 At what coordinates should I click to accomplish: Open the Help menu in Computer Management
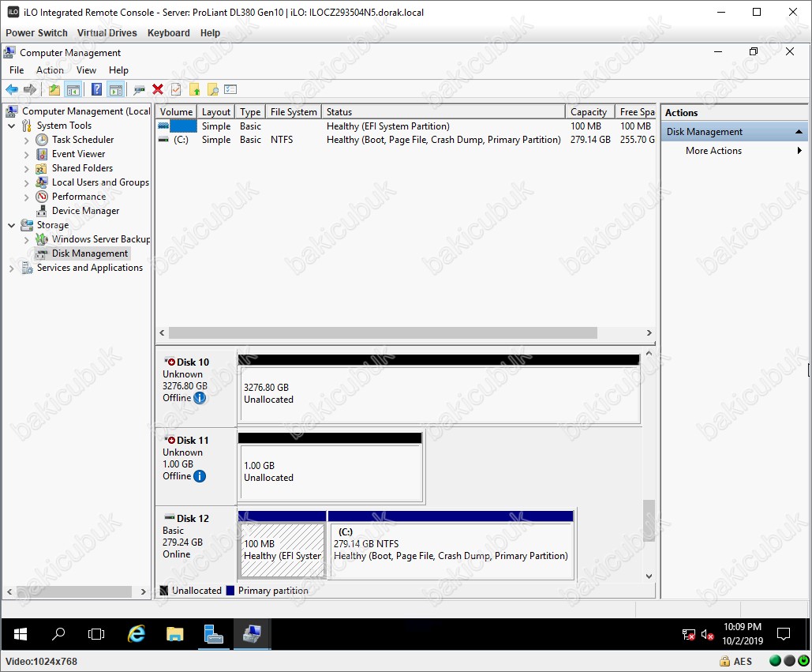118,70
